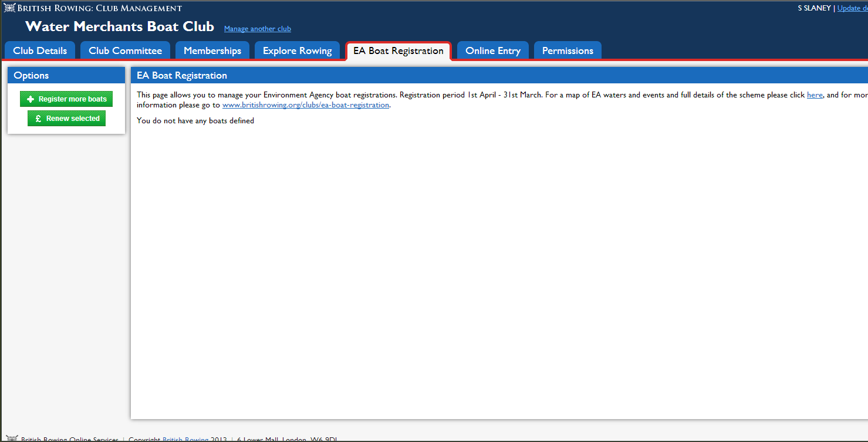The image size is (868, 442).
Task: Visit the britishrowing.org ea-boat-registration link
Action: [306, 105]
